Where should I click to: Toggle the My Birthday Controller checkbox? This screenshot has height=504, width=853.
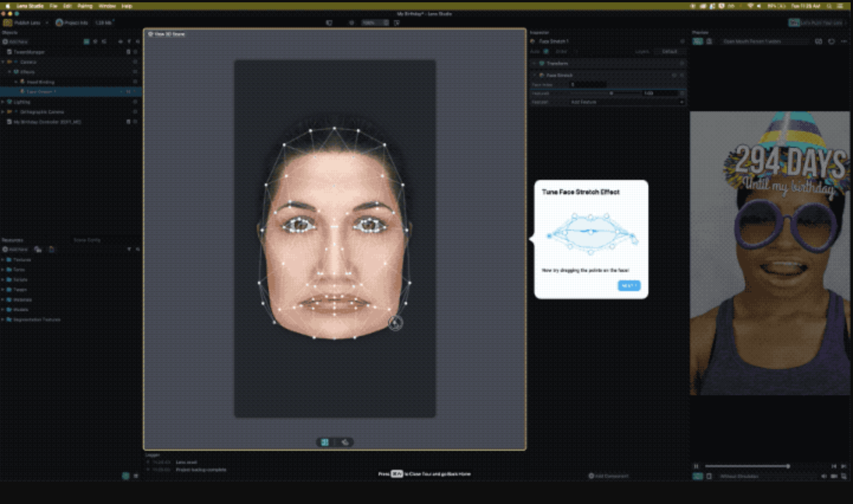click(135, 122)
